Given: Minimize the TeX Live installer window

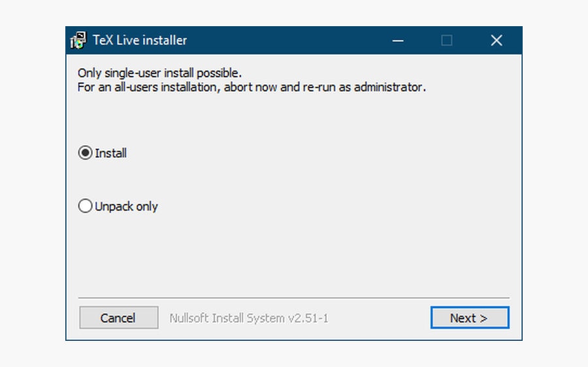Looking at the screenshot, I should click(x=398, y=40).
